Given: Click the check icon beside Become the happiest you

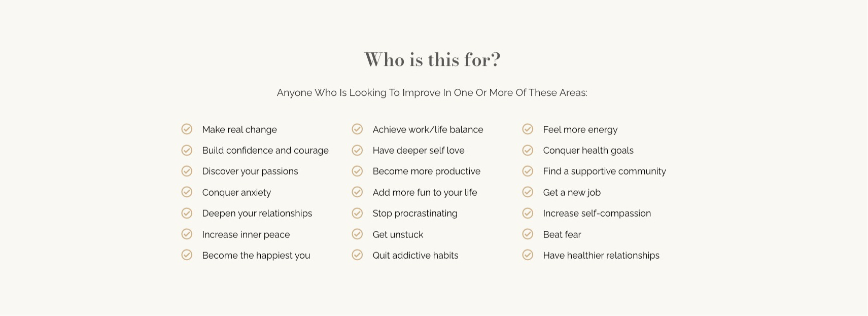Looking at the screenshot, I should click(x=187, y=255).
